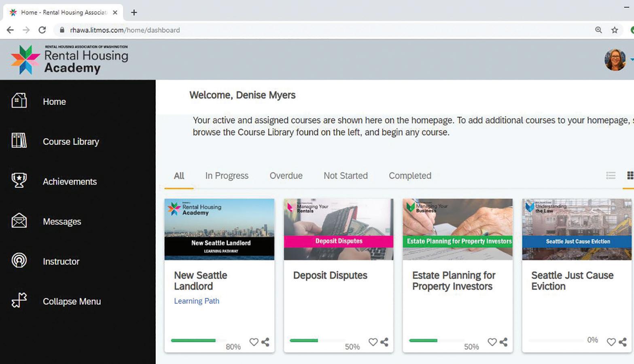Screen dimensions: 634x364
Task: Switch courses to list view
Action: pos(611,176)
